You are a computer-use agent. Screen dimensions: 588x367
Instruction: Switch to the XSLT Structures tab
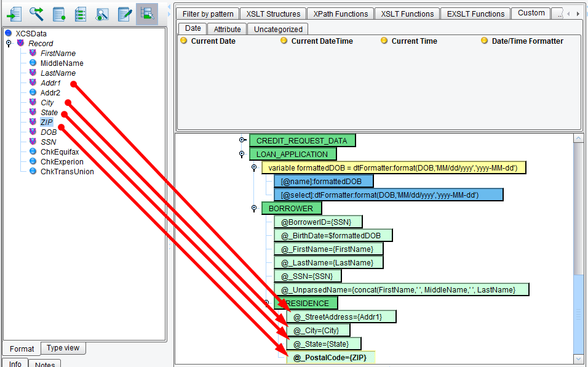273,14
